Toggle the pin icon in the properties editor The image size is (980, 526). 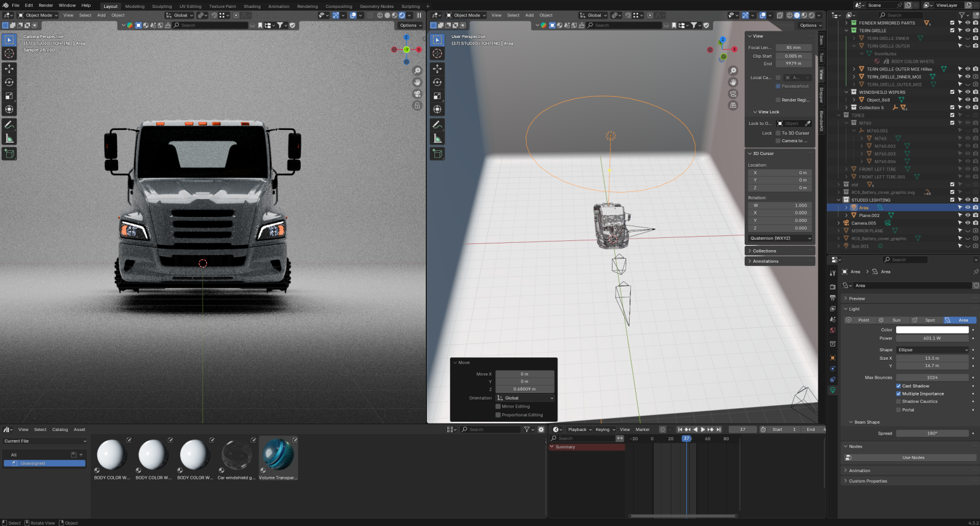(976, 272)
